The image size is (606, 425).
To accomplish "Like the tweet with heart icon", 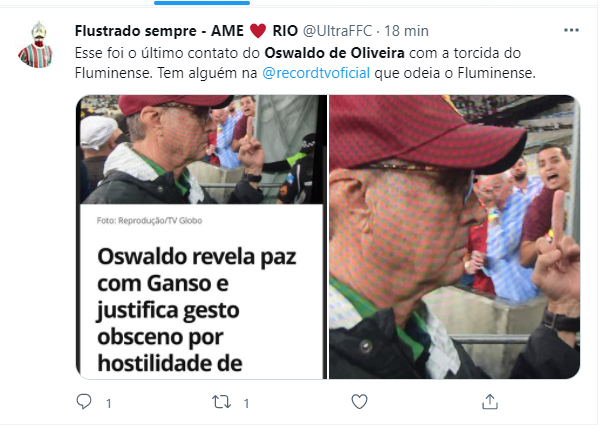I will click(359, 401).
